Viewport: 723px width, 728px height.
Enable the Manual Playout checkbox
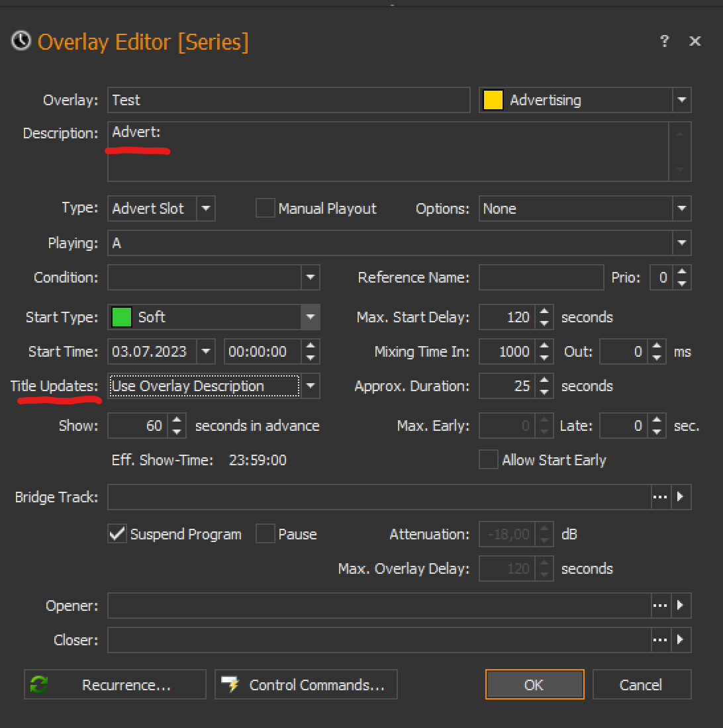[265, 208]
